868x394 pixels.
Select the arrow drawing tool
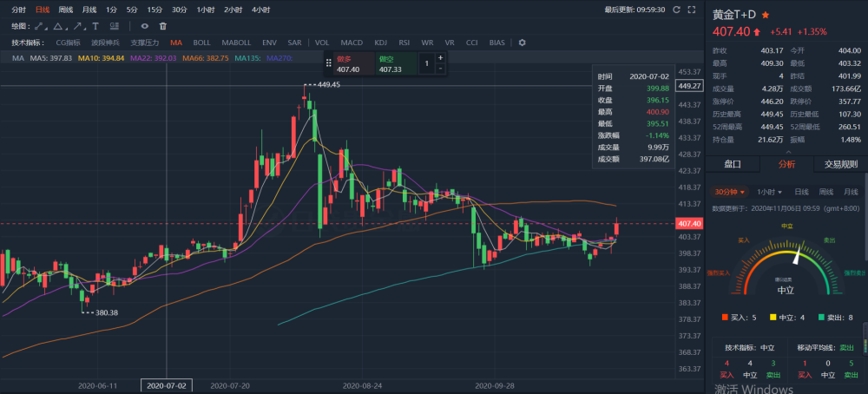pos(79,26)
